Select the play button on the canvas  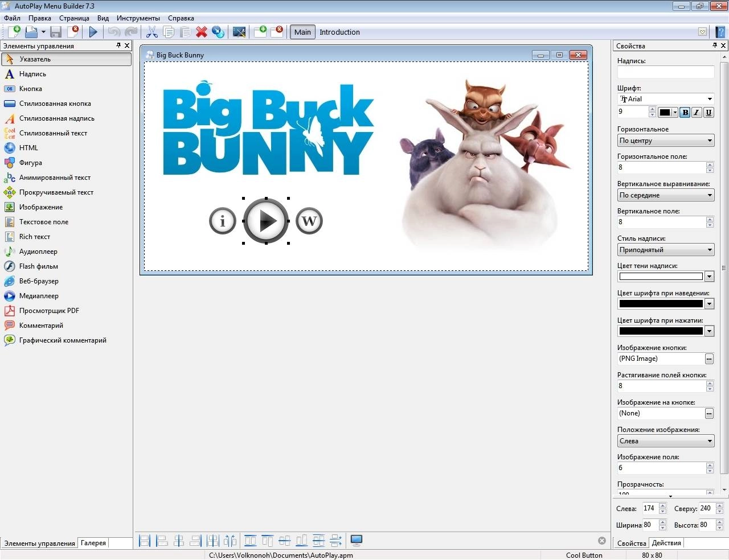[x=266, y=221]
